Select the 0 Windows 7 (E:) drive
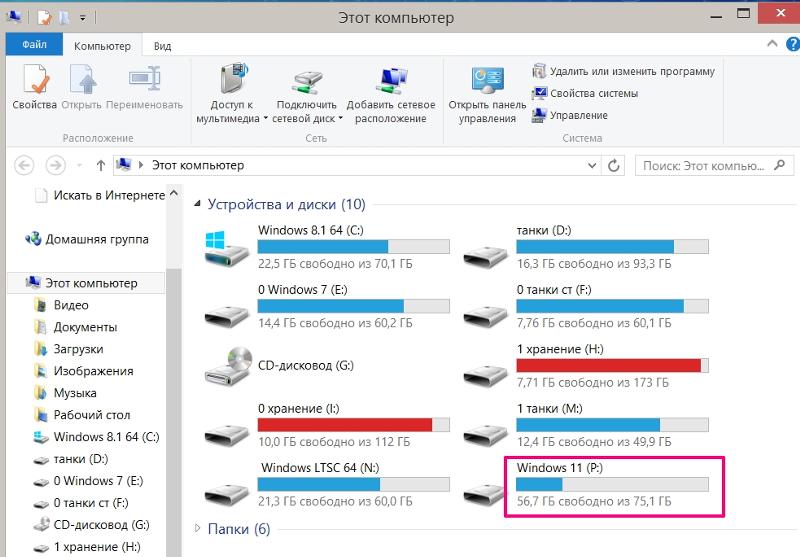The width and height of the screenshot is (800, 557). tap(327, 306)
